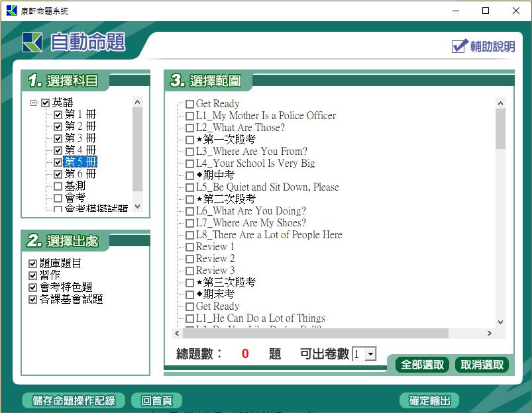Select 第 5 冊 tree item

81,162
